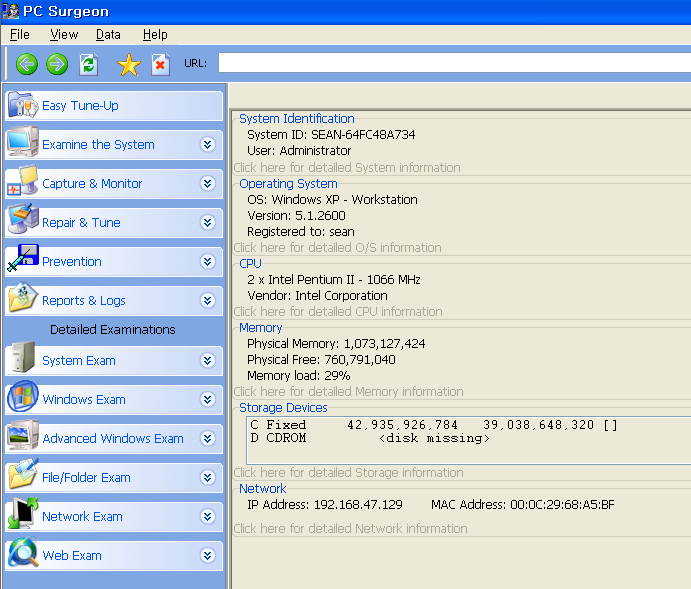Click the IP Address 192.168.47.129 text
The height and width of the screenshot is (589, 691).
(325, 504)
